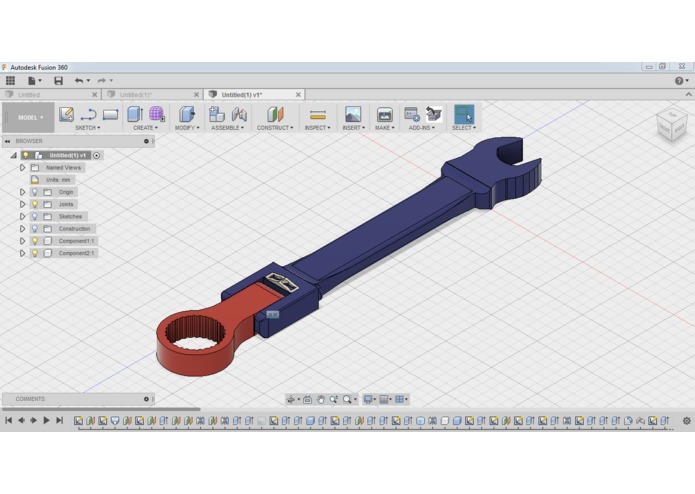Open the MODEL workspace dropdown
Image resolution: width=695 pixels, height=494 pixels.
coord(29,117)
